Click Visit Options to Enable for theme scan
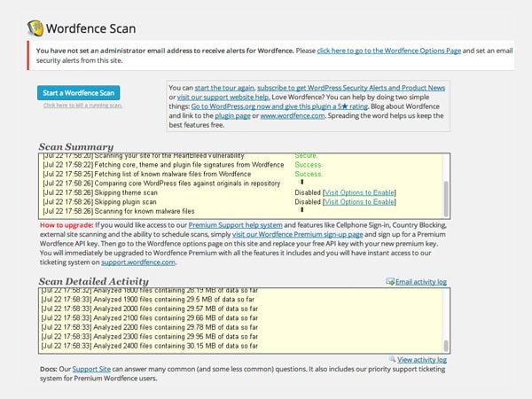This screenshot has width=532, height=399. [x=359, y=192]
